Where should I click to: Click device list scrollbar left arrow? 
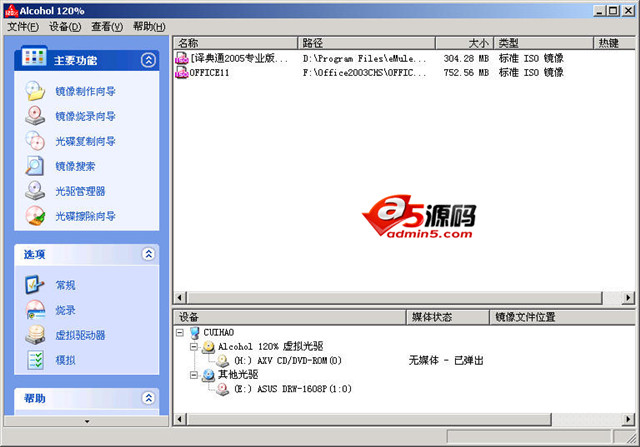tap(180, 419)
